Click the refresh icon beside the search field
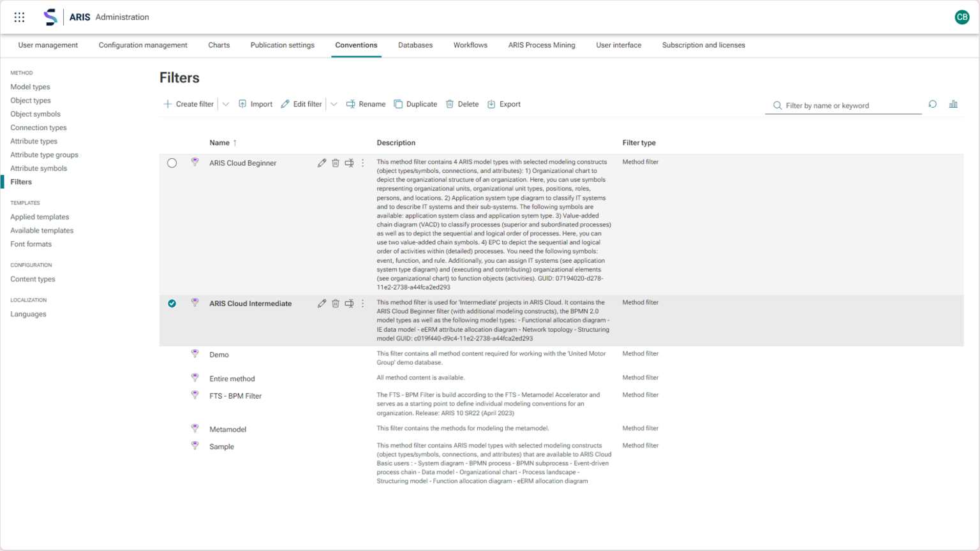 pos(932,105)
